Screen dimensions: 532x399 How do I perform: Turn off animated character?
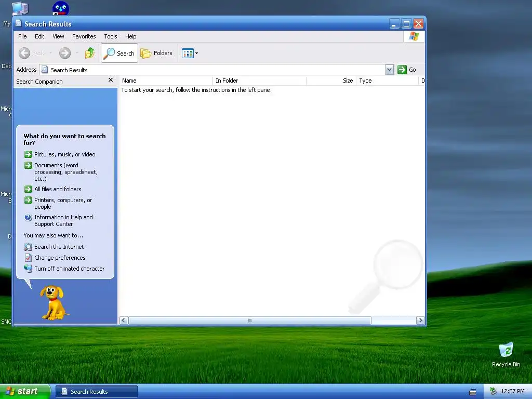[69, 269]
